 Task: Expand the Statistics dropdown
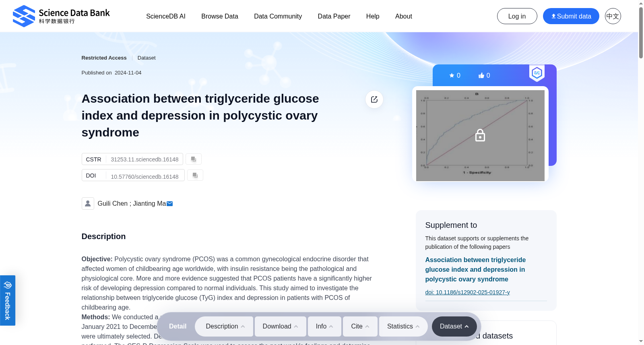click(x=403, y=326)
